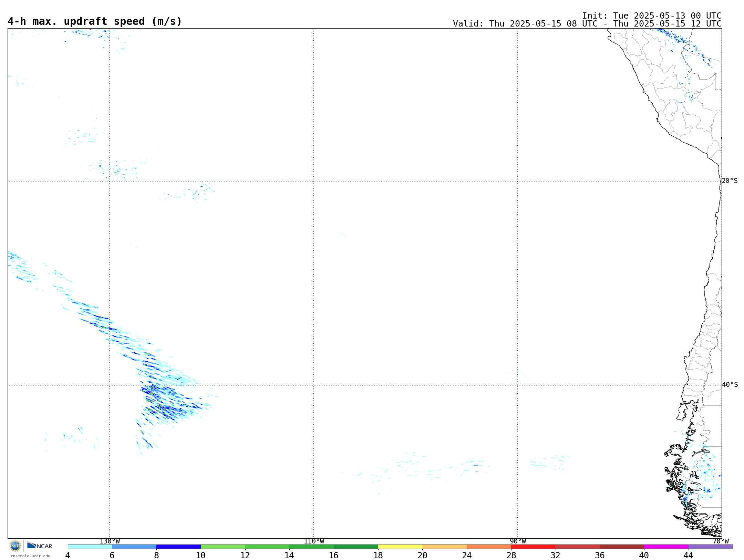
Task: Select the 4-h max. updraft speed title
Action: coord(95,21)
